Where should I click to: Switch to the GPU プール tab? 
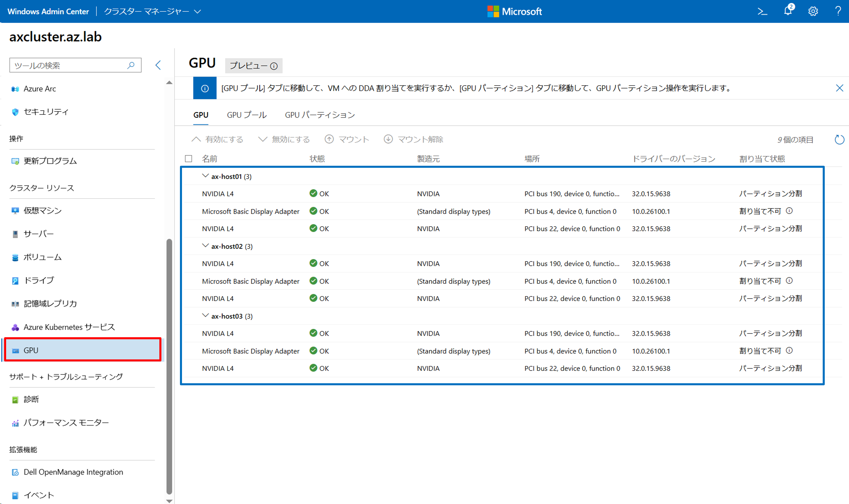(247, 115)
